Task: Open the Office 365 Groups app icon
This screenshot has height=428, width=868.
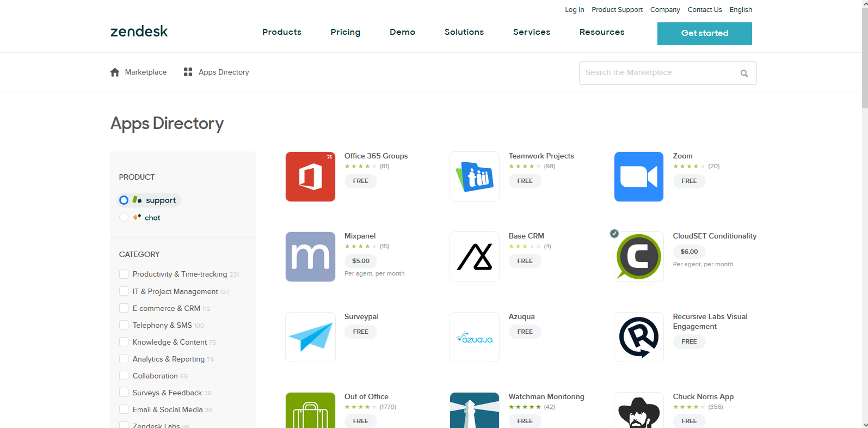Action: point(310,176)
